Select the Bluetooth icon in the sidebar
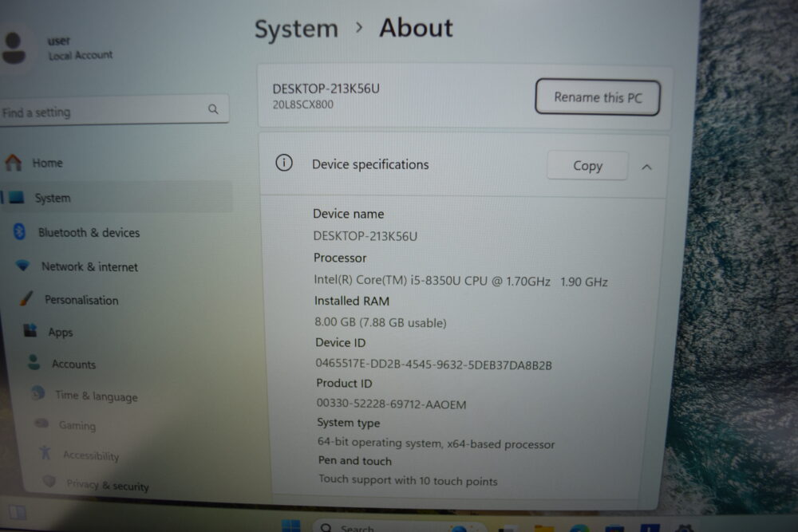Screen dimensions: 798x532 20,232
